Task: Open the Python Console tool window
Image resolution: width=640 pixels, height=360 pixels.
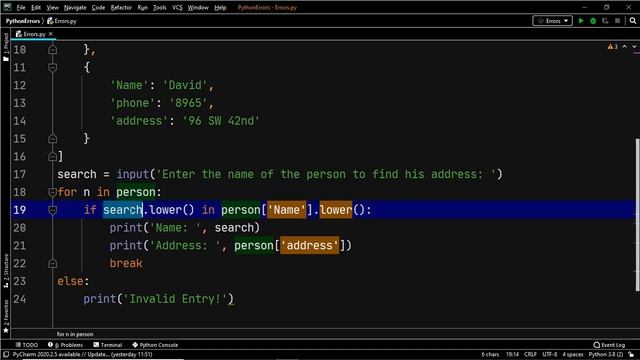Action: point(155,345)
